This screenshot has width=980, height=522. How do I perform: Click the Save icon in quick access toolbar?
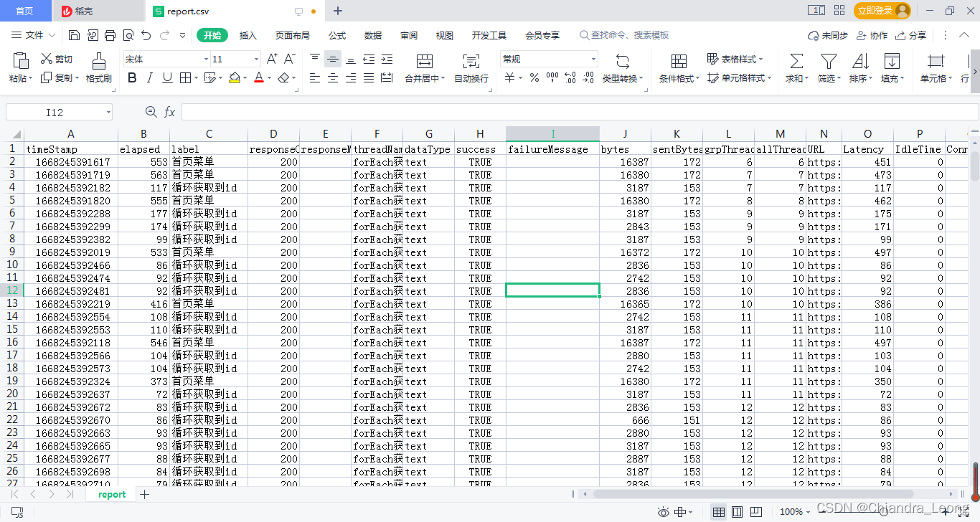point(74,35)
